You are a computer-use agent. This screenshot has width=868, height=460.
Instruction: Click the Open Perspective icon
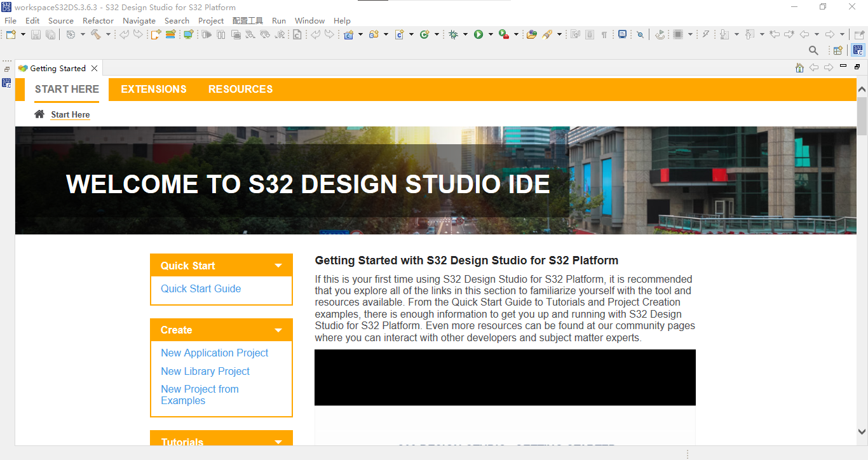pyautogui.click(x=837, y=50)
